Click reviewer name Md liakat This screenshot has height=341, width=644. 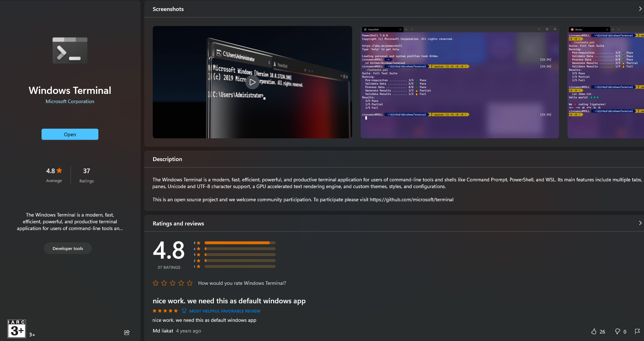pos(163,331)
